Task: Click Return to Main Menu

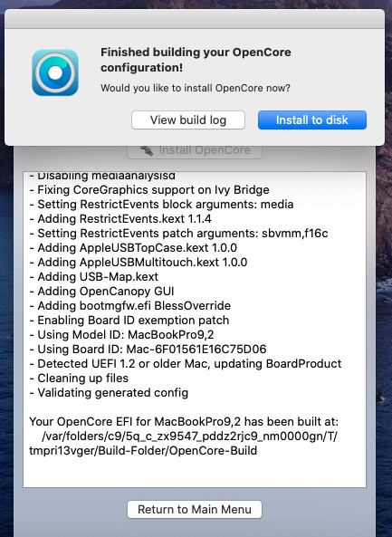Action: 195,509
